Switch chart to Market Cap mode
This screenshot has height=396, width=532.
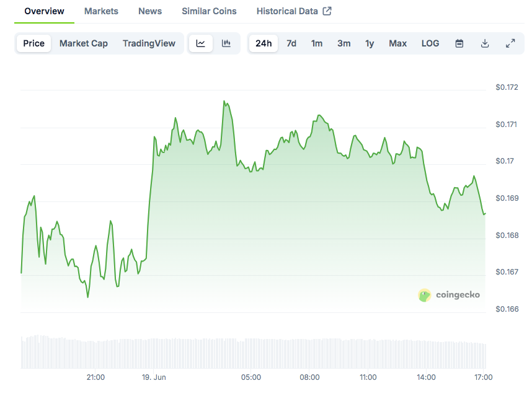tap(84, 43)
